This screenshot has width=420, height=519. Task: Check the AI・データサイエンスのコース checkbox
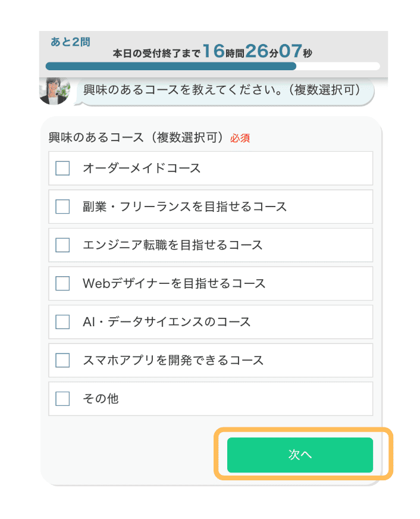pyautogui.click(x=62, y=322)
